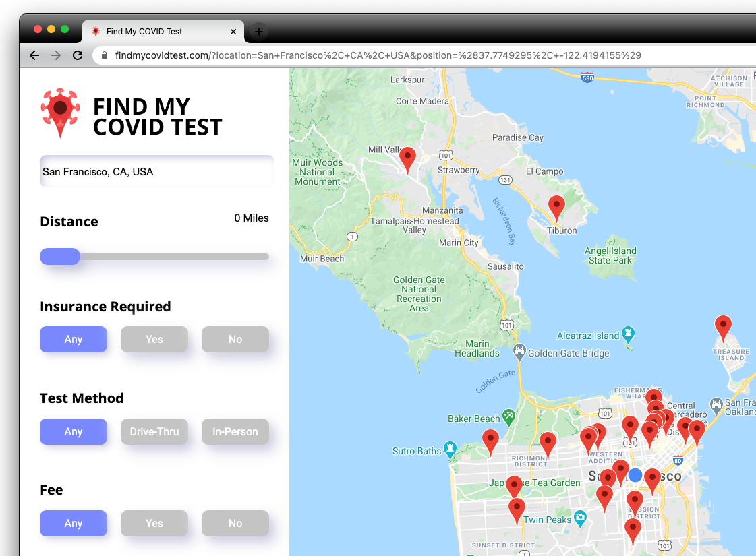
Task: Click the Interstate 580 highway shield
Action: tap(587, 78)
